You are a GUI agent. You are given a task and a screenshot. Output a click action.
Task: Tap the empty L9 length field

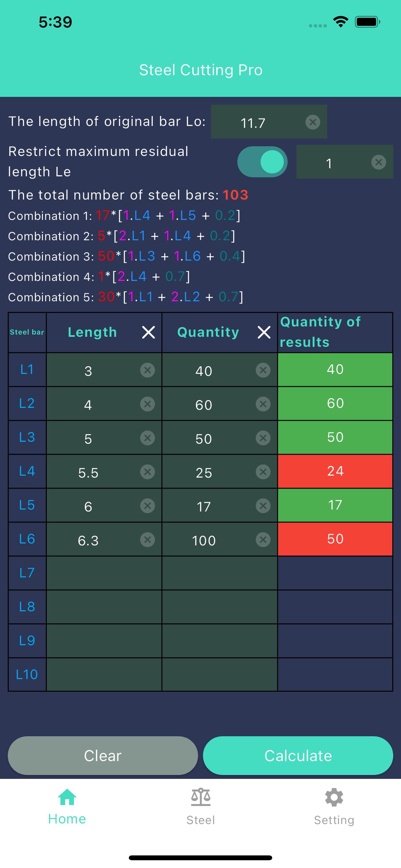coord(104,641)
